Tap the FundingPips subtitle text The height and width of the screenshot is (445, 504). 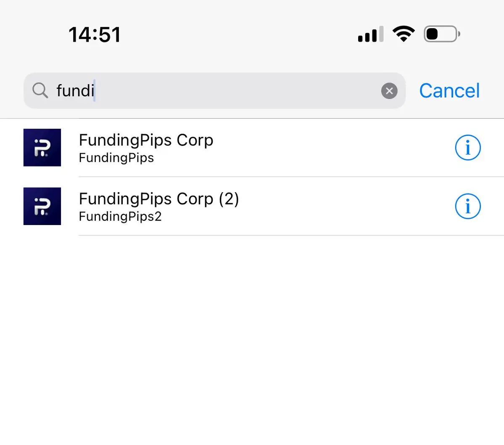tap(116, 158)
